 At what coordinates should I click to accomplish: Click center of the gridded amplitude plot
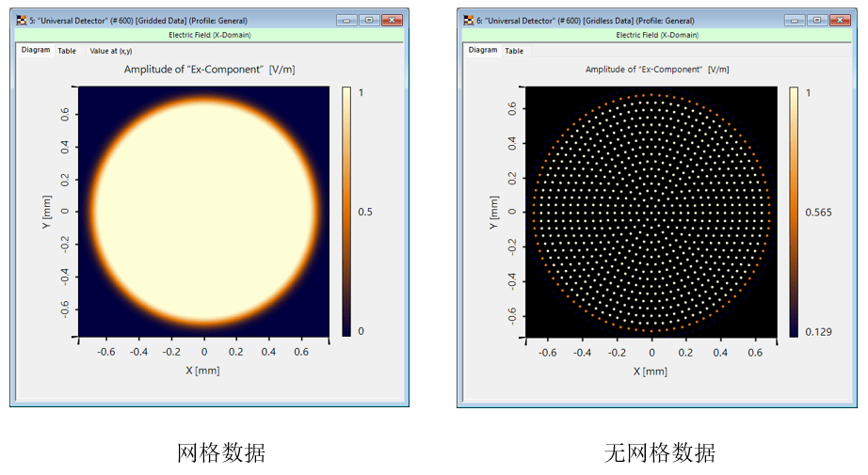[x=203, y=212]
